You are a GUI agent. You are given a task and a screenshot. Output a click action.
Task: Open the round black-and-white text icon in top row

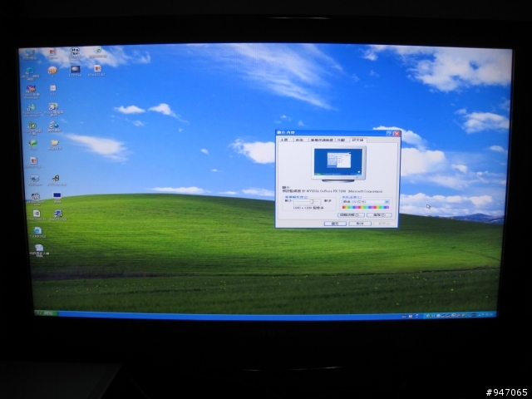click(x=75, y=53)
